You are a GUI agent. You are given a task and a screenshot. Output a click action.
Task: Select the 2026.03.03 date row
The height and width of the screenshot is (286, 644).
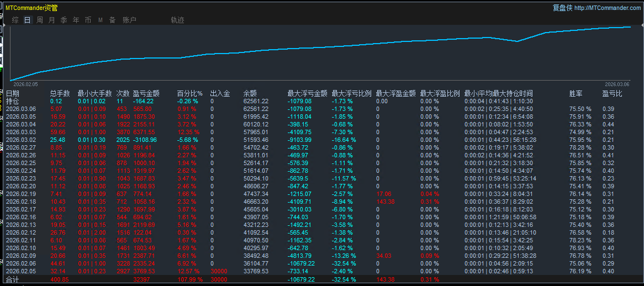click(22, 132)
